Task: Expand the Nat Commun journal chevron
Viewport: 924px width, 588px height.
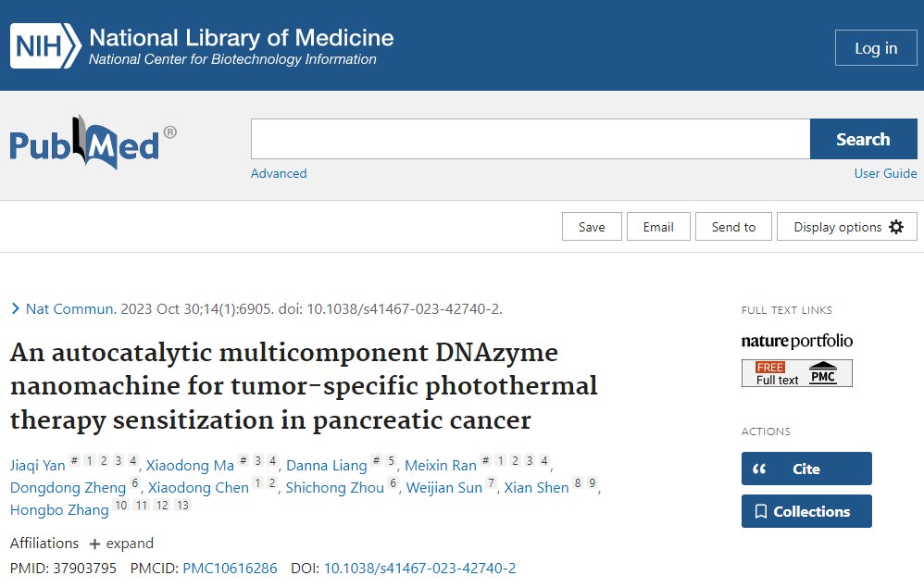Action: [16, 308]
